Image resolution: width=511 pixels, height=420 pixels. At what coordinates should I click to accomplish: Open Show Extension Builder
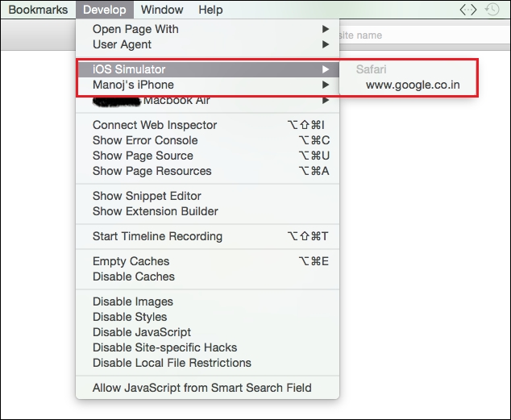[207, 211]
